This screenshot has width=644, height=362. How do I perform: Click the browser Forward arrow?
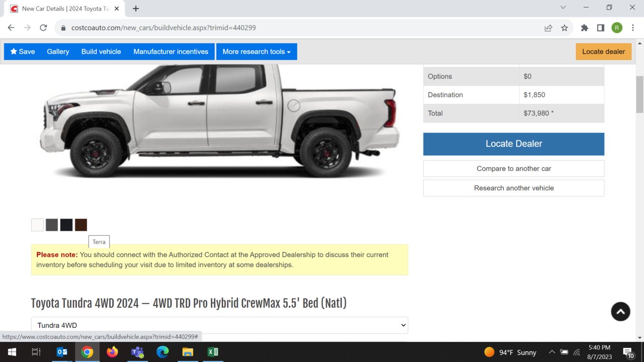[27, 28]
